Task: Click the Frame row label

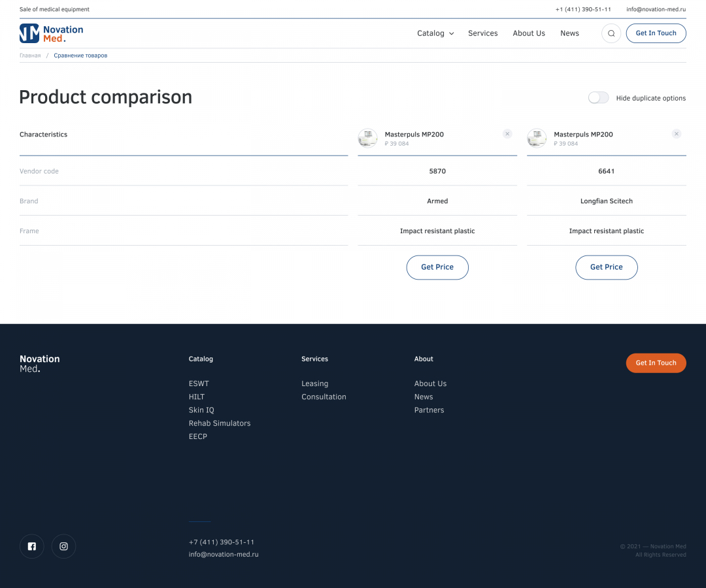Action: coord(29,231)
